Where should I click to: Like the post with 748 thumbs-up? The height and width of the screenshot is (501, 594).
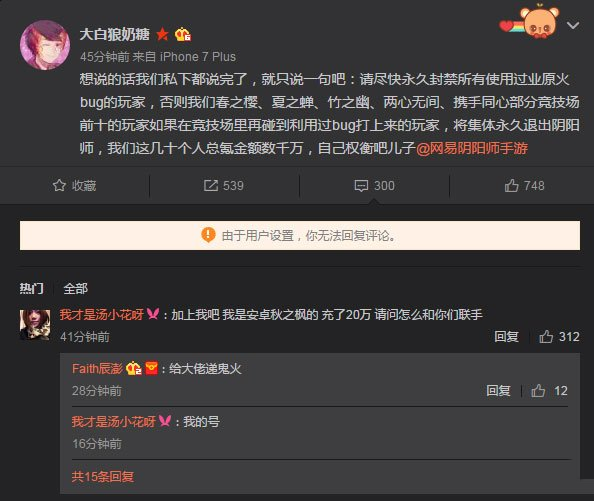511,186
